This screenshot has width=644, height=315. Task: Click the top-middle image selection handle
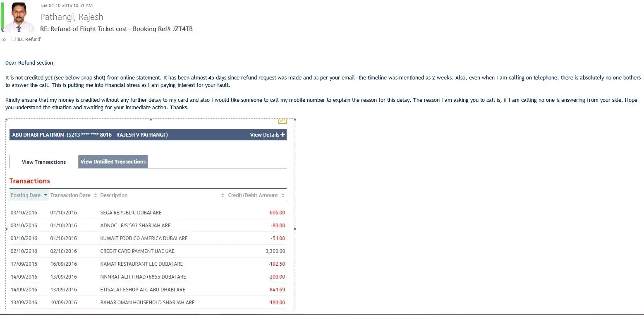pyautogui.click(x=151, y=119)
